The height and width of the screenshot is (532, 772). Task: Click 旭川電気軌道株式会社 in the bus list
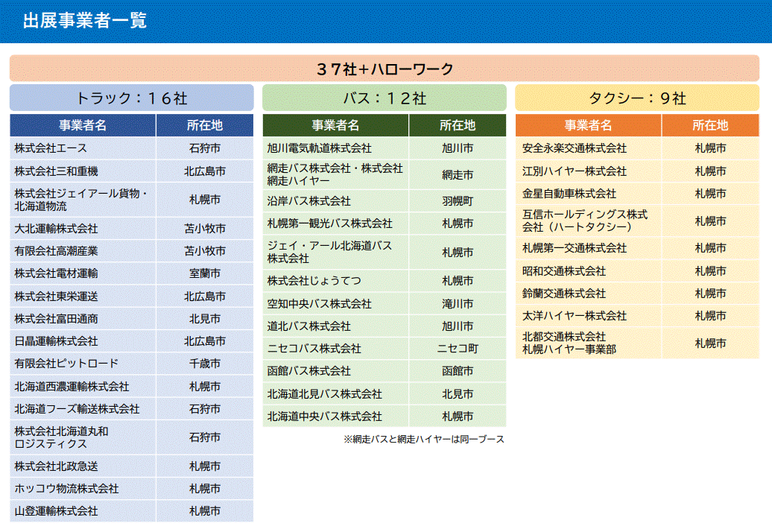click(319, 148)
